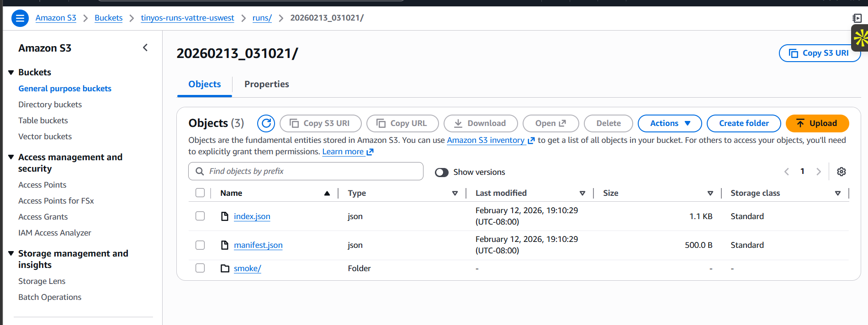Collapse the Amazon S3 sidebar arrow
The height and width of the screenshot is (325, 868).
[x=145, y=47]
